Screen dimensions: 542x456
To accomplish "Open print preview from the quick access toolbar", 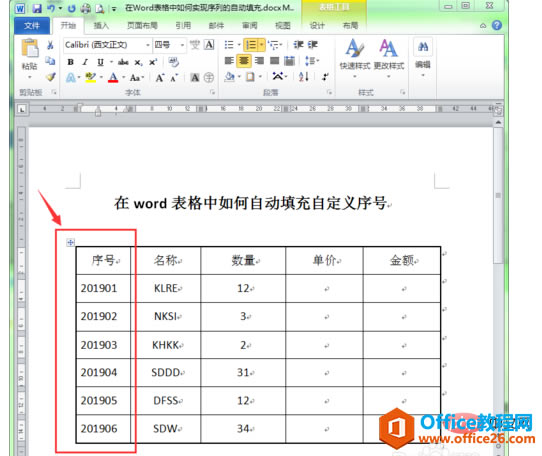I will click(x=100, y=8).
